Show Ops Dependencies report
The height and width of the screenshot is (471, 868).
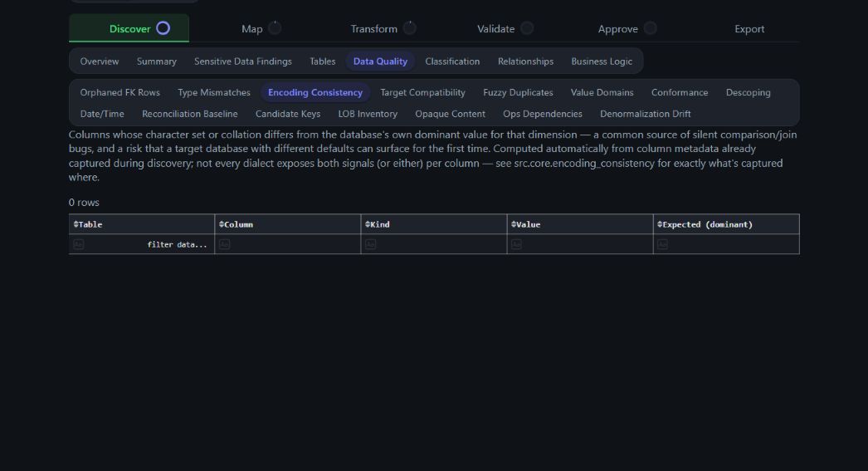click(x=543, y=114)
